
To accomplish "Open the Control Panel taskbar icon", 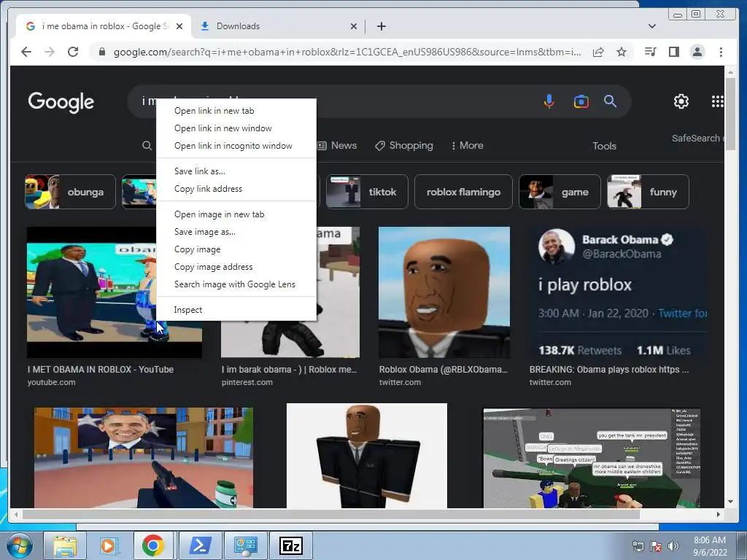I will 245,545.
